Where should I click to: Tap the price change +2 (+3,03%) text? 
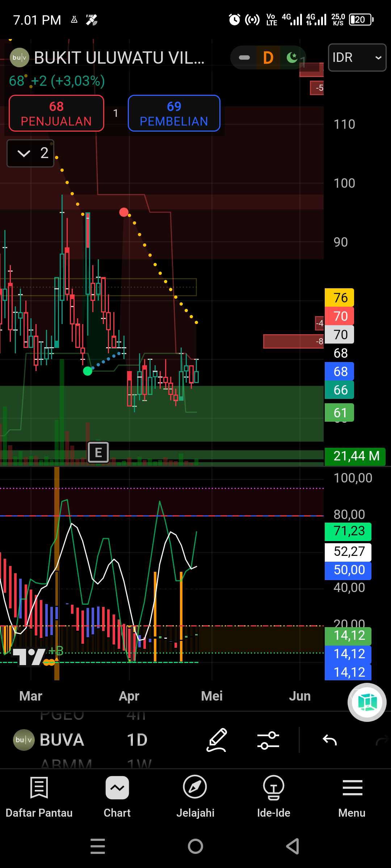[68, 81]
